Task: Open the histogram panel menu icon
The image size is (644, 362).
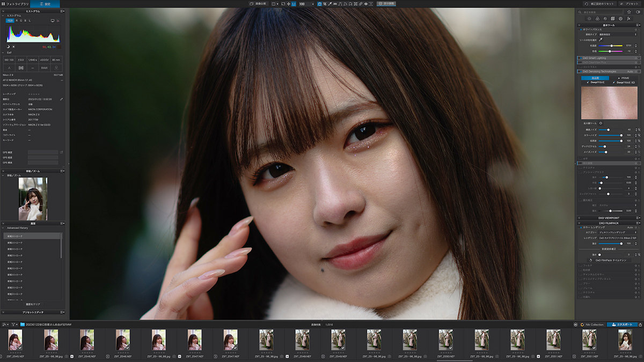Action: click(x=62, y=11)
